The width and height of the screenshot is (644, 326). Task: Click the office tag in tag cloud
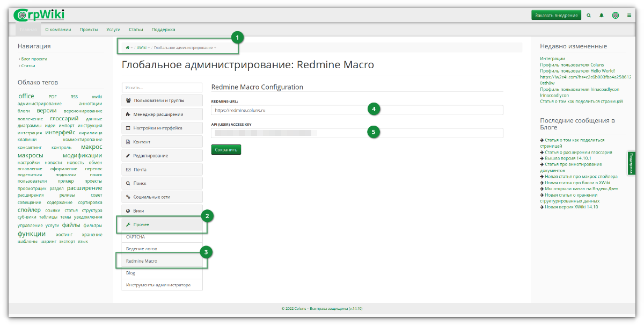click(26, 96)
